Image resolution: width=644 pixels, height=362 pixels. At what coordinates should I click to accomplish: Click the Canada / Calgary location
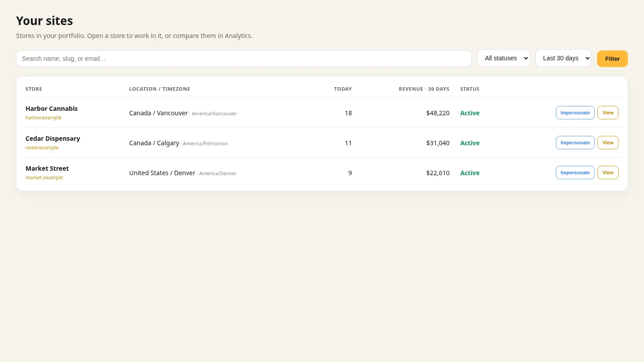click(154, 143)
